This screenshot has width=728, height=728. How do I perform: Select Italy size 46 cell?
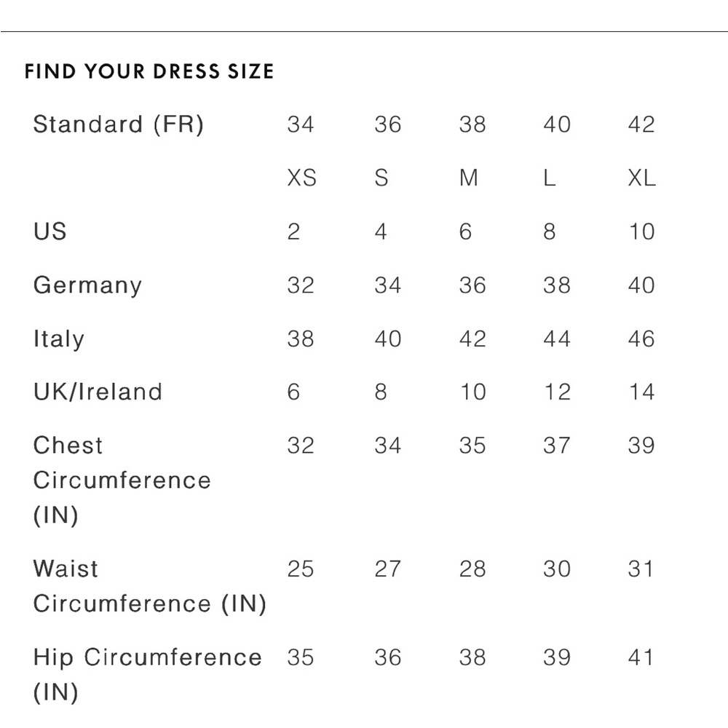point(641,339)
